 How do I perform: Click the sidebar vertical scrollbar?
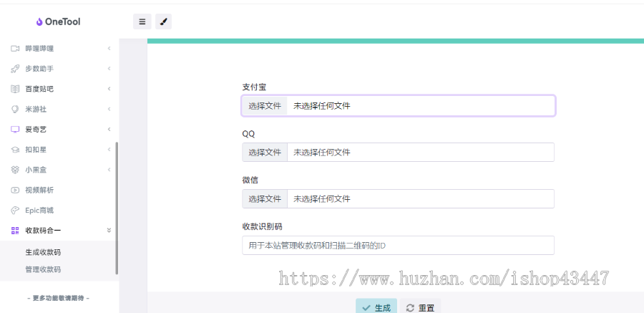(x=117, y=208)
